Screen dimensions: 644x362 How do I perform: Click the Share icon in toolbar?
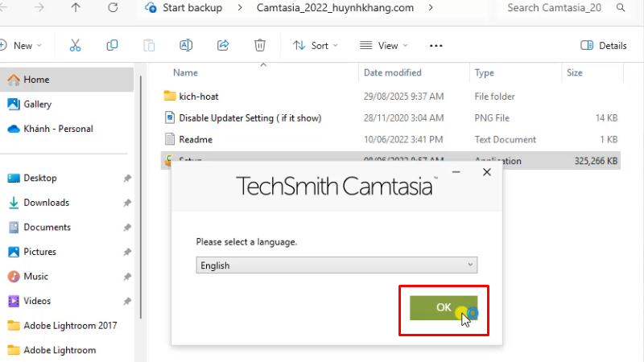pos(223,45)
